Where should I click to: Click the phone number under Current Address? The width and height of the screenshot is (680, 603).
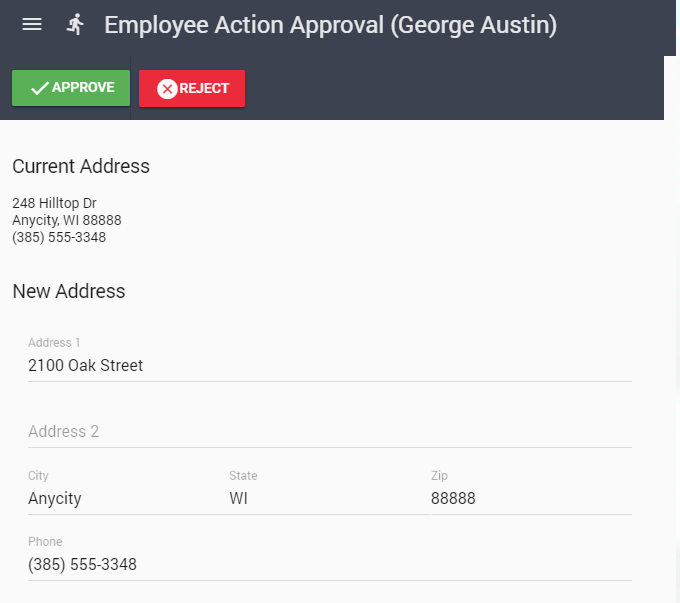tap(59, 237)
